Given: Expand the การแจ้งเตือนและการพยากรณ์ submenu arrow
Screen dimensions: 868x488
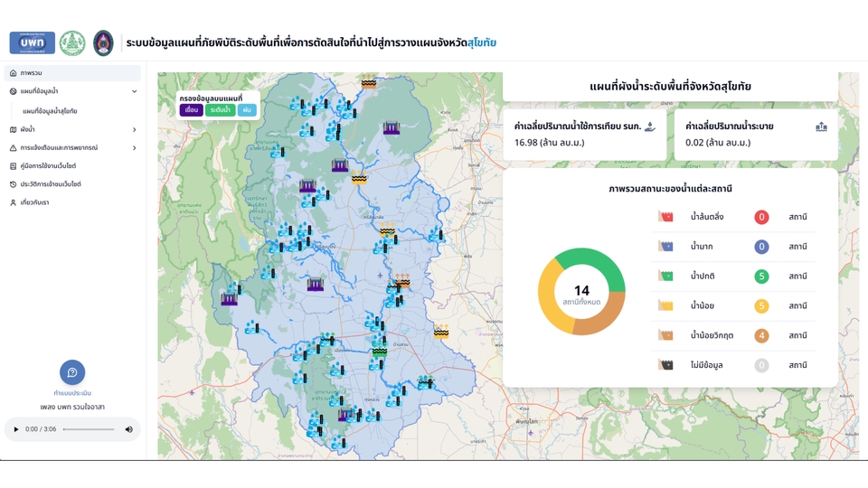Looking at the screenshot, I should 135,148.
